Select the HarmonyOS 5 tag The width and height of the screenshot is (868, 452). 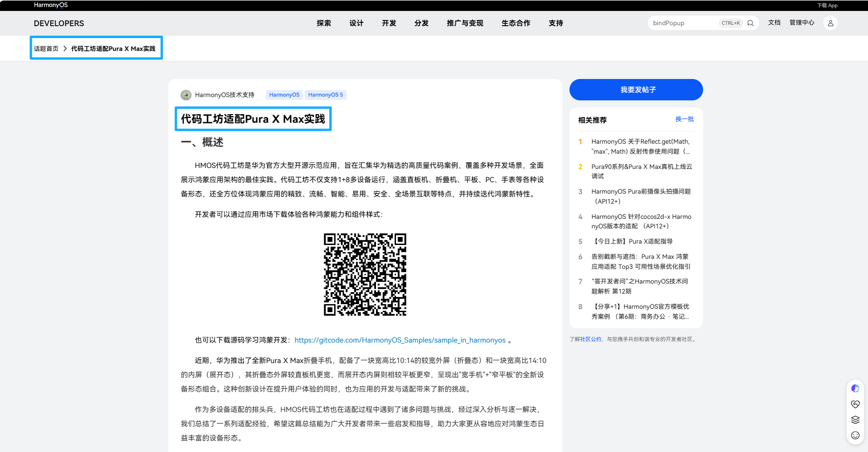[x=326, y=94]
